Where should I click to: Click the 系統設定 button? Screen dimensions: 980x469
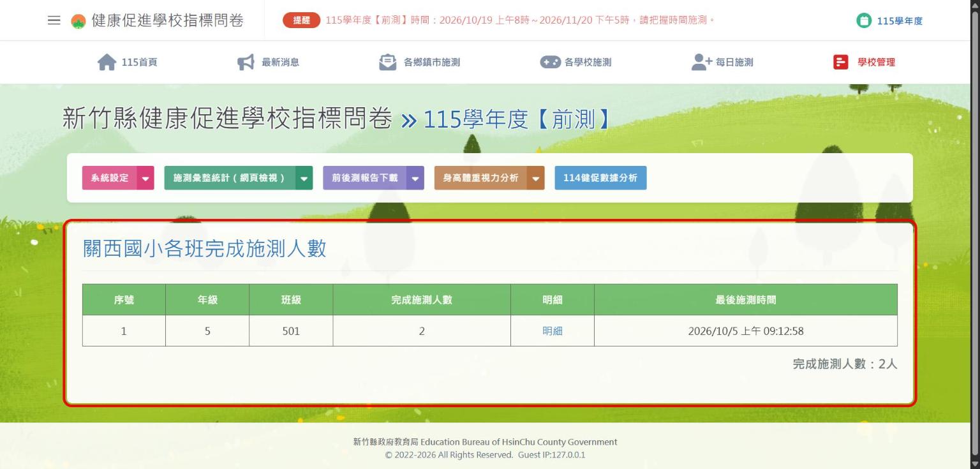[x=110, y=178]
